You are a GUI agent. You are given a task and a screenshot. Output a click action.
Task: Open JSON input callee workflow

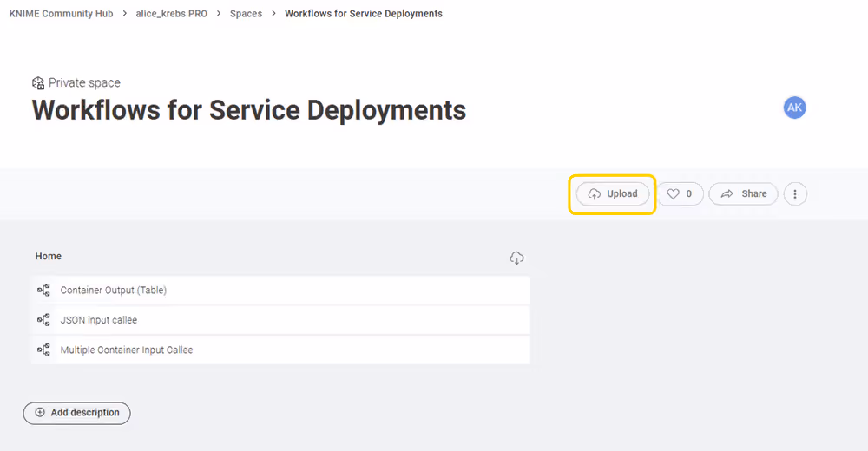click(280, 320)
